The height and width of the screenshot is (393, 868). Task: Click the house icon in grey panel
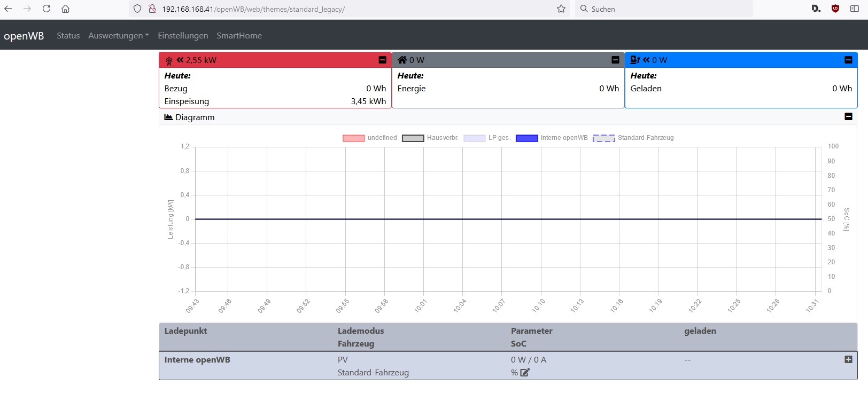point(402,60)
